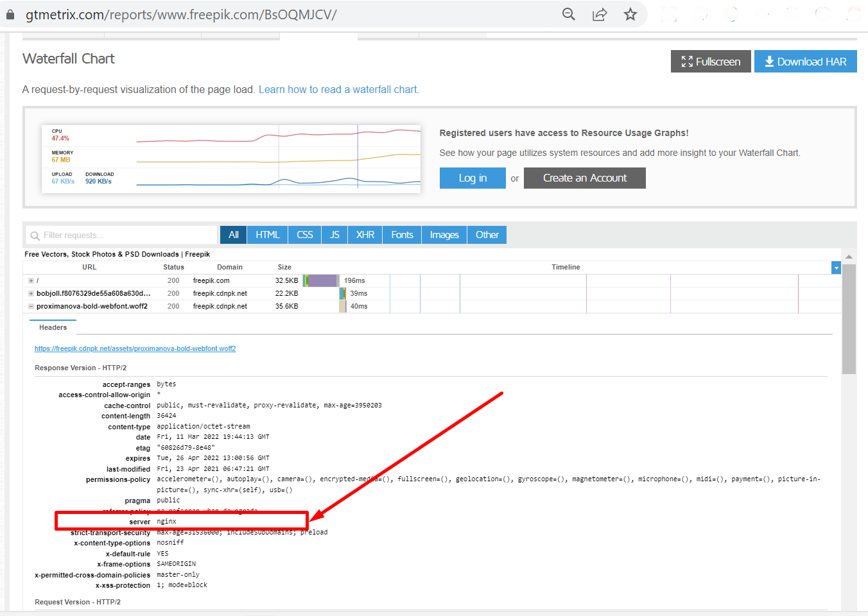Viewport: 868px width, 616px height.
Task: Filter requests by CSS
Action: point(305,235)
